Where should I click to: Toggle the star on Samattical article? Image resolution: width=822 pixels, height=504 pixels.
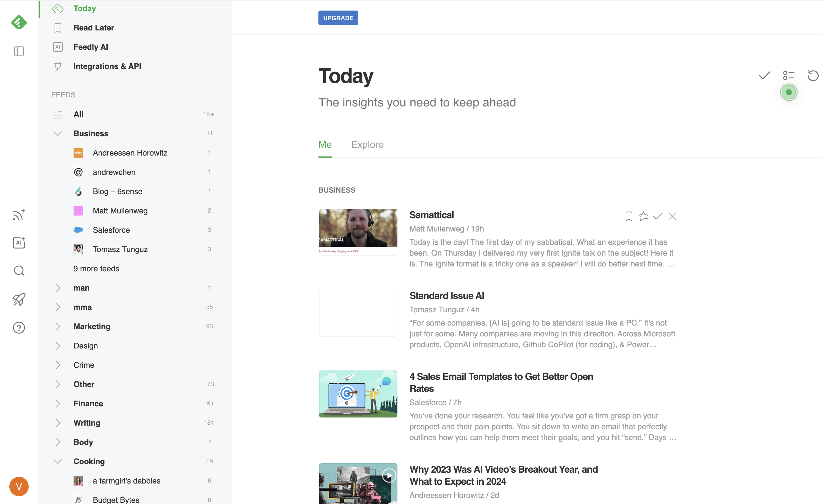point(643,216)
